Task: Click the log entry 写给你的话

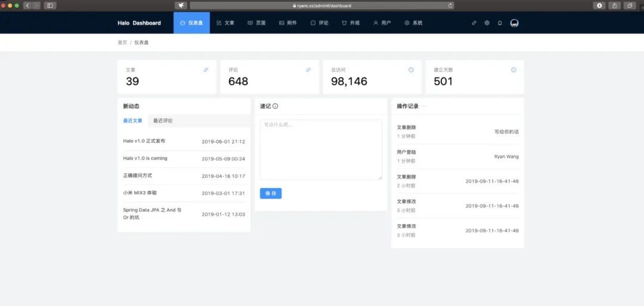Action: point(506,132)
